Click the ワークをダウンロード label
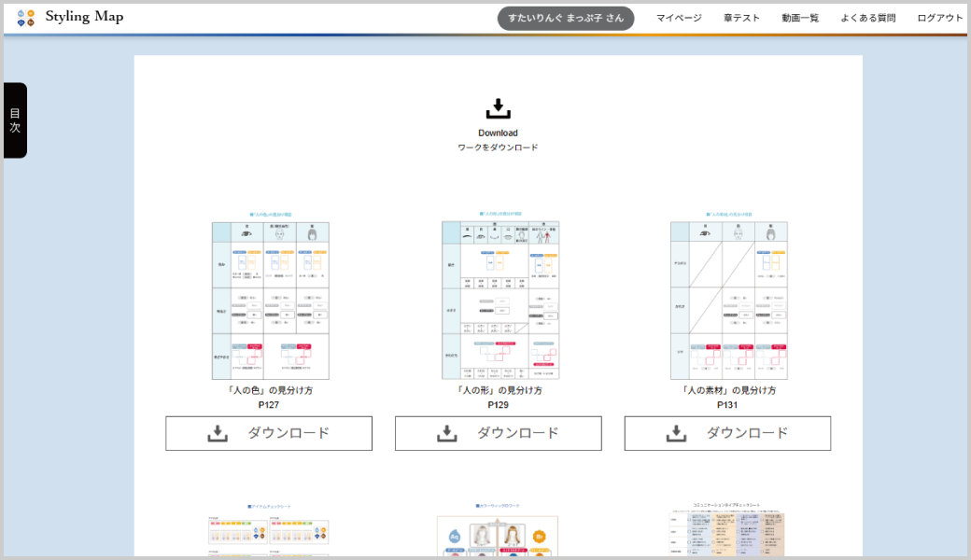Image resolution: width=971 pixels, height=560 pixels. [x=498, y=147]
